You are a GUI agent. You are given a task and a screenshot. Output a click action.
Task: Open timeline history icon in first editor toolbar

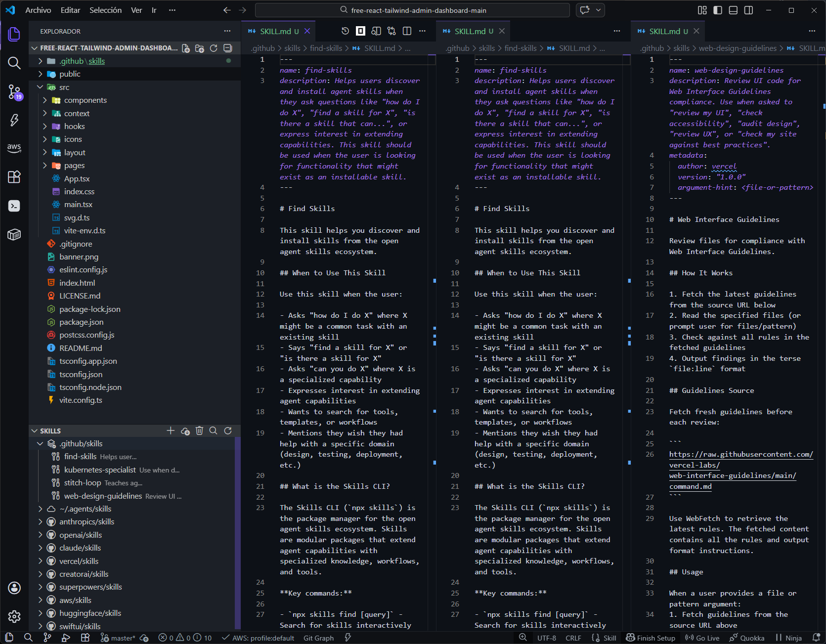345,31
